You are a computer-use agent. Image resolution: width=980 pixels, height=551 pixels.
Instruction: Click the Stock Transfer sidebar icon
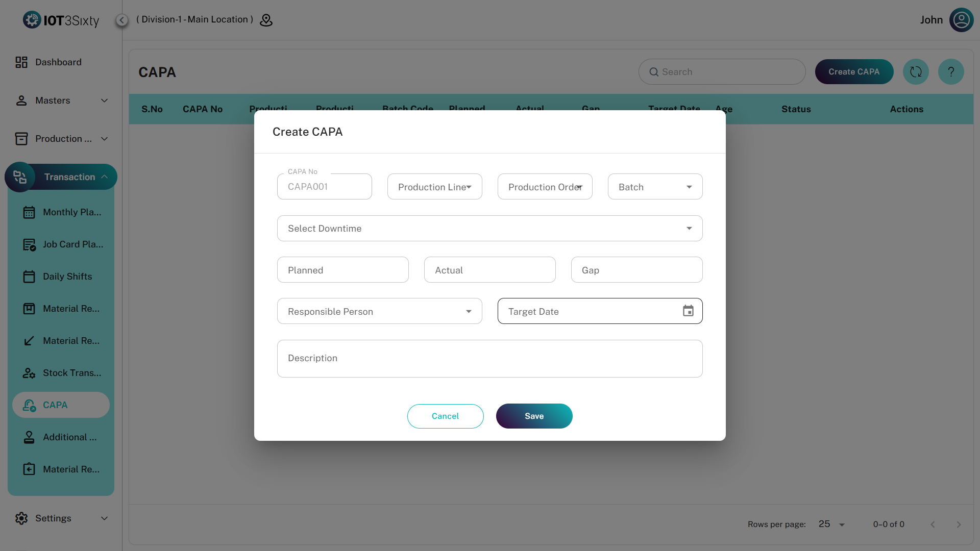(x=29, y=373)
